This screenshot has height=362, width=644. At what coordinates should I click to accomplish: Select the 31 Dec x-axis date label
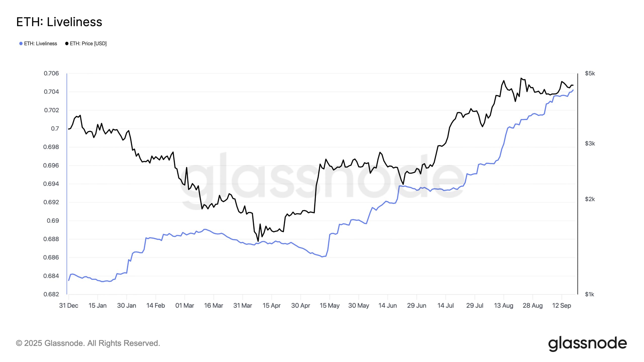[x=68, y=305]
